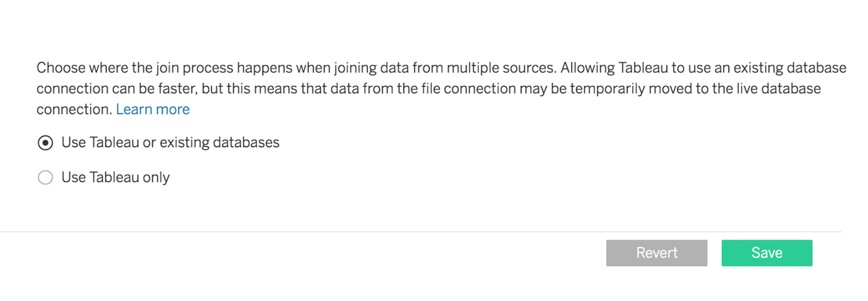Click the "Use Tableau or existing databases" label
The height and width of the screenshot is (301, 868).
[x=170, y=143]
